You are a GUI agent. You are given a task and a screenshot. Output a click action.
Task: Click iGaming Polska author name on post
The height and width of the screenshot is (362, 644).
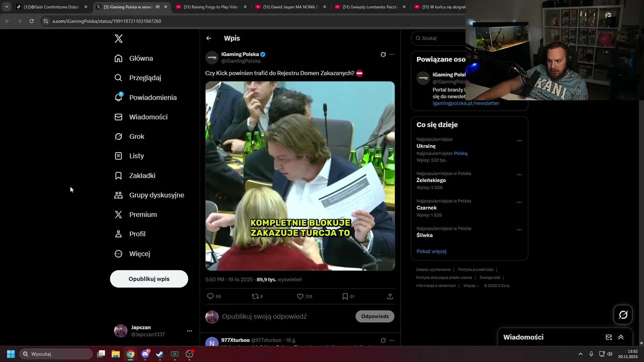(x=240, y=54)
